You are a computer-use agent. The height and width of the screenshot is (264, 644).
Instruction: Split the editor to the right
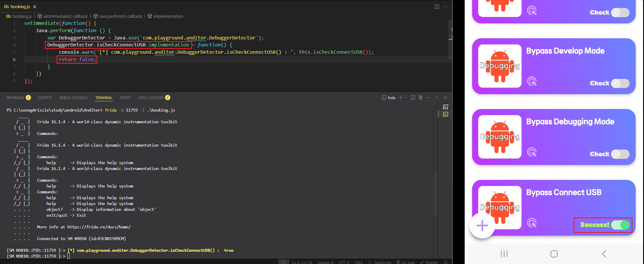(437, 7)
